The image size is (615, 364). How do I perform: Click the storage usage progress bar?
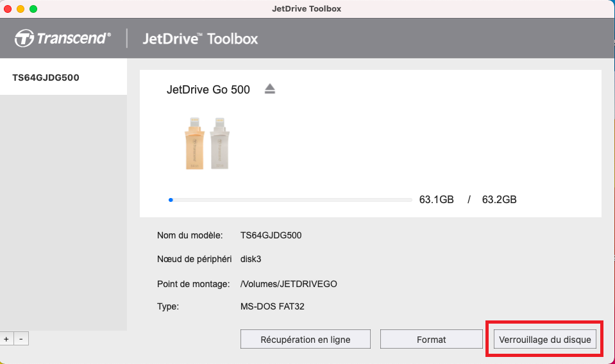(291, 200)
